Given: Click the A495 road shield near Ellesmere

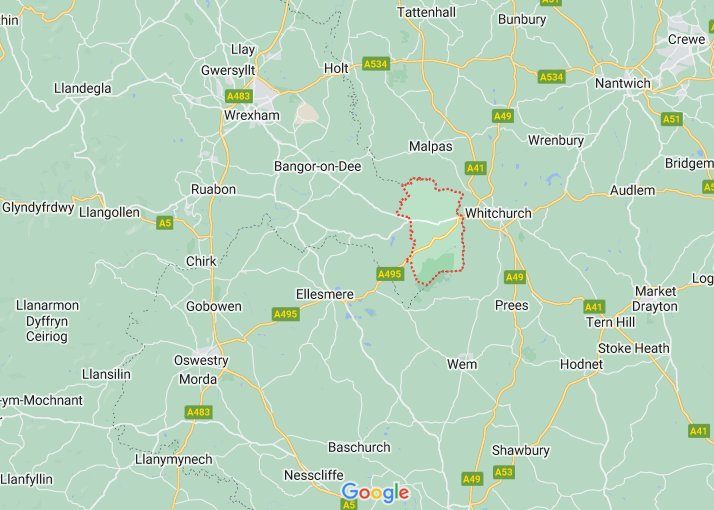Looking at the screenshot, I should click(286, 314).
